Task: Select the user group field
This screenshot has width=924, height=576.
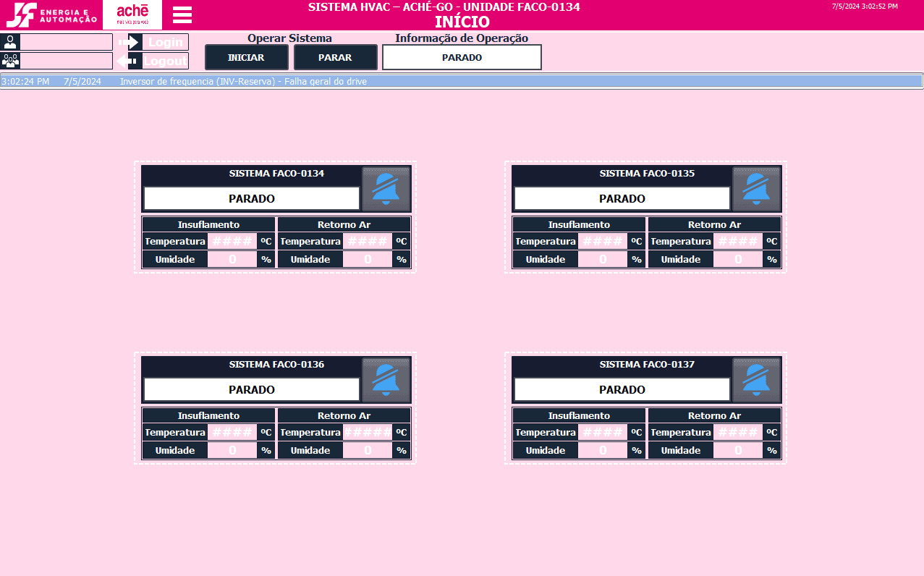Action: click(67, 61)
